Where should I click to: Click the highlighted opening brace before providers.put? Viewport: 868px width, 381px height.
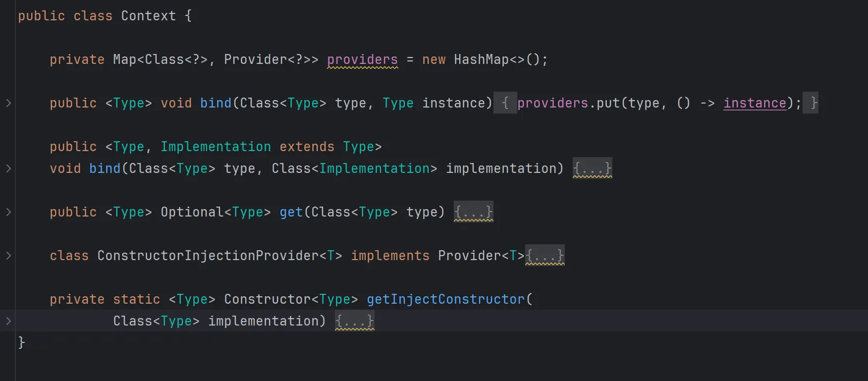[x=505, y=103]
